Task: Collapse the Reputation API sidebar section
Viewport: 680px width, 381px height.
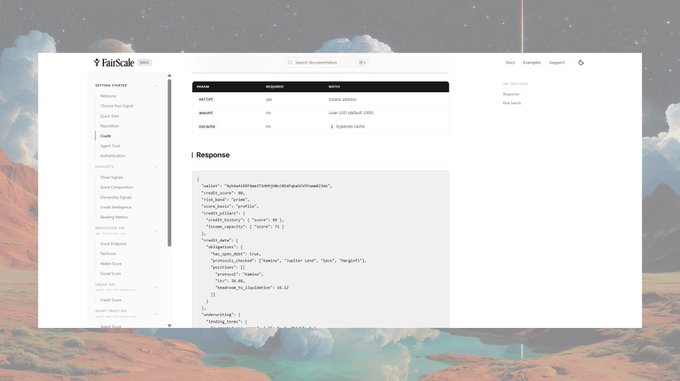Action: pos(156,231)
